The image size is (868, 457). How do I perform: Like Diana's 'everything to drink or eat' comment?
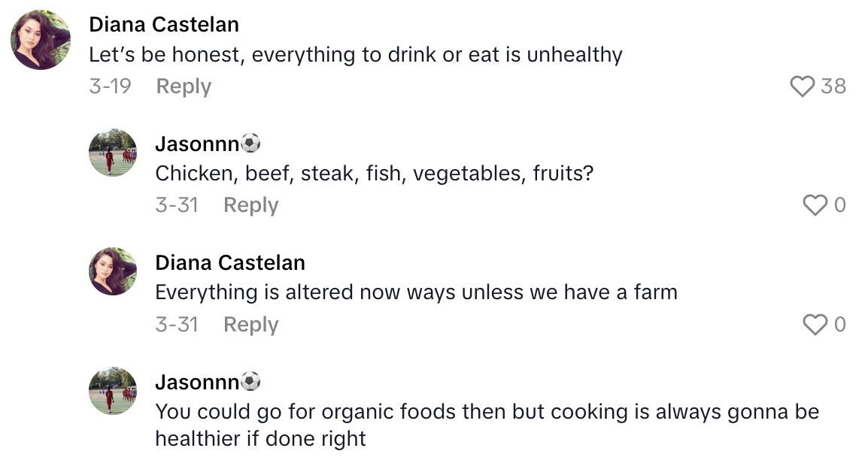pos(803,86)
